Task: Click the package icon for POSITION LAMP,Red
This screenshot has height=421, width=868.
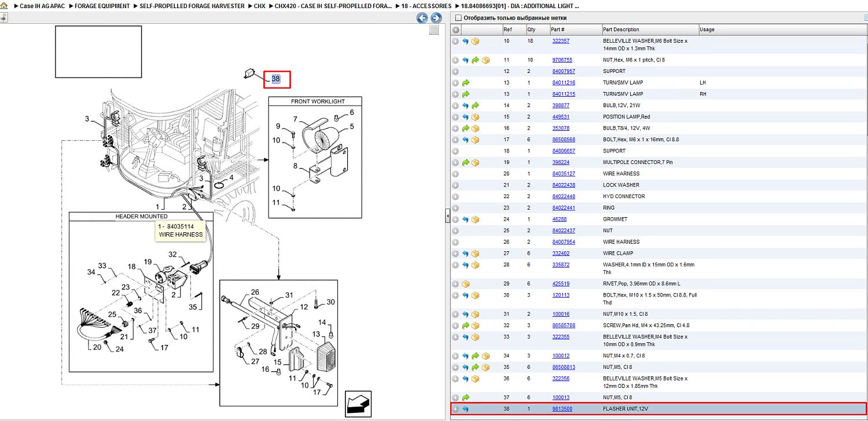Action: pos(475,117)
